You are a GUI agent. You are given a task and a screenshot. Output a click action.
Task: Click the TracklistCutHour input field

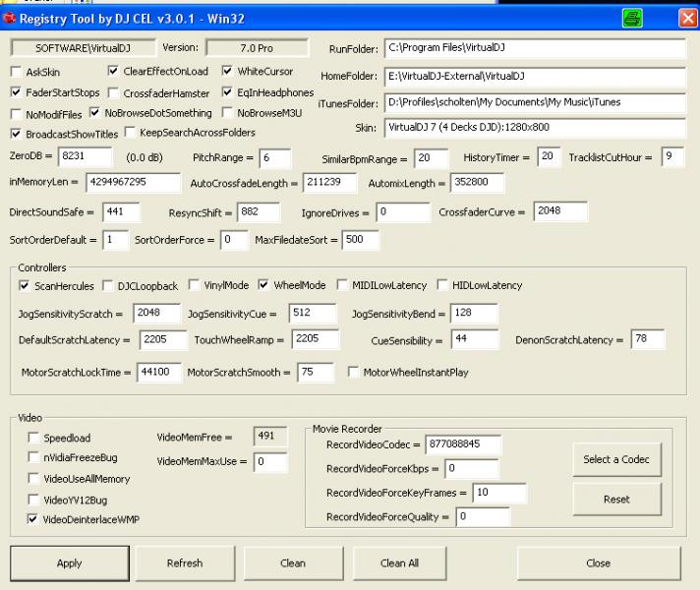point(672,156)
